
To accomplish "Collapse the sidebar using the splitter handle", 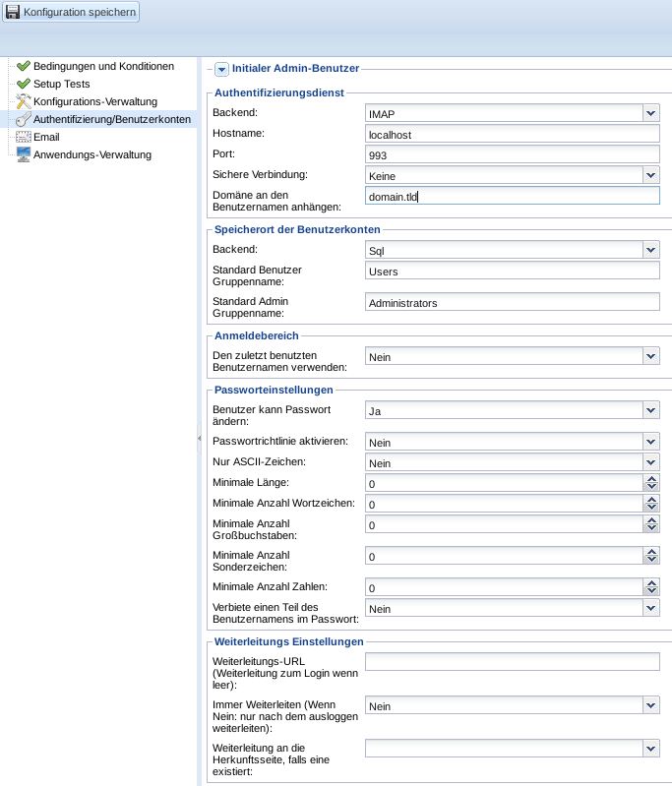I will [x=199, y=438].
